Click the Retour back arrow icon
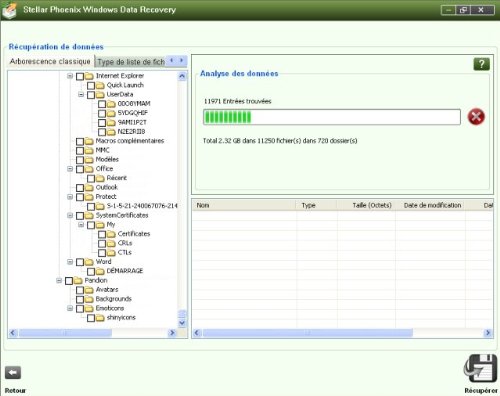The image size is (500, 396). point(13,372)
